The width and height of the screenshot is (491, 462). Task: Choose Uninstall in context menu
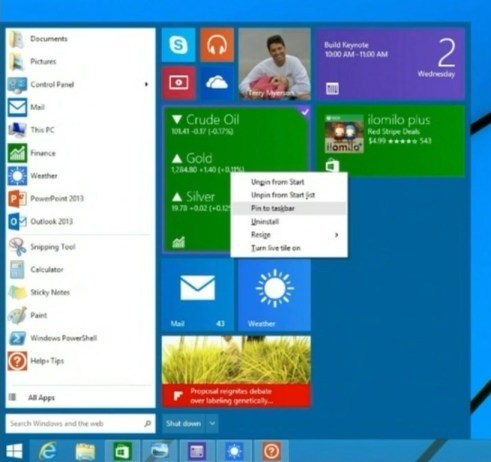(289, 222)
